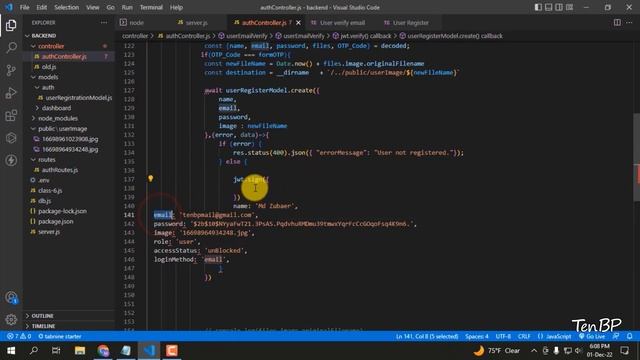Open the Source Control view
Screen dimensions: 640x360
[x=11, y=70]
